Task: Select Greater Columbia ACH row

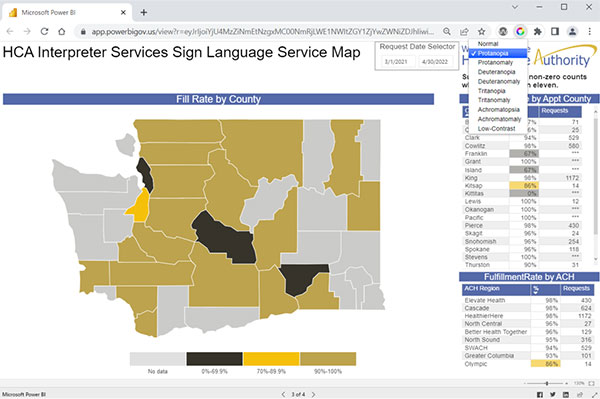Action: [528, 356]
